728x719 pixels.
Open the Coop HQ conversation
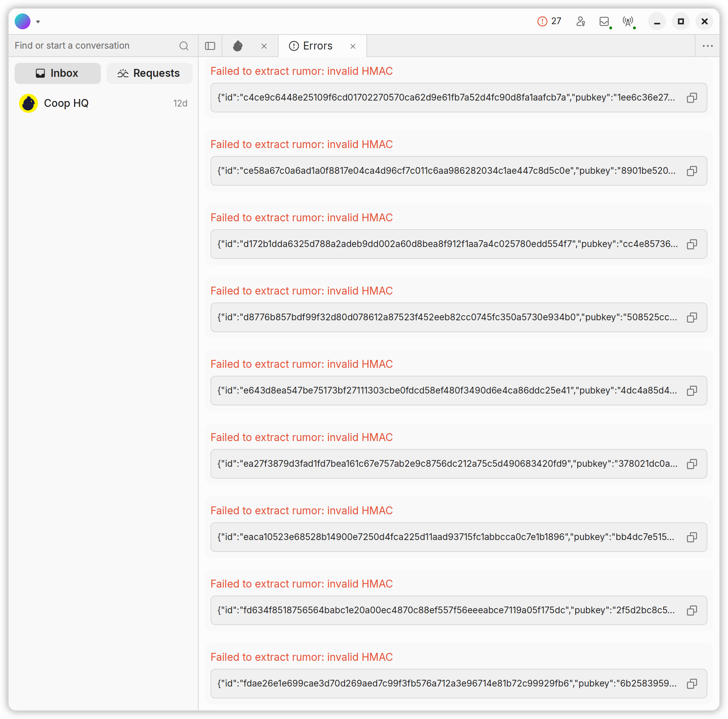103,103
